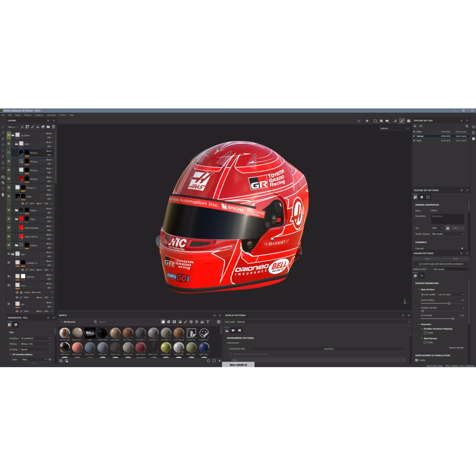This screenshot has width=476, height=476.
Task: Click the Redo button in Shader Settings
Action: [x=455, y=259]
